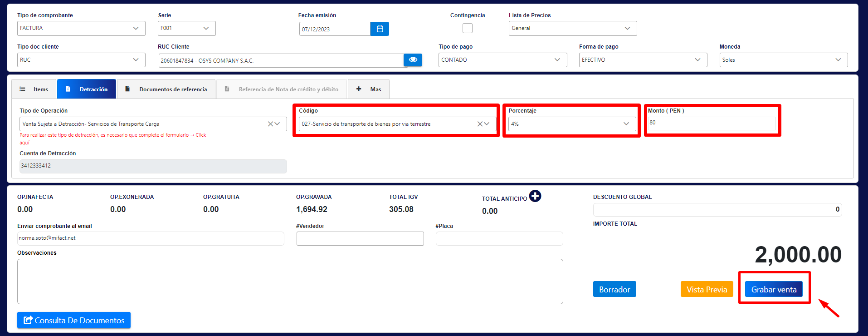This screenshot has height=336, width=868.
Task: Click into the Observaciones text area
Action: [290, 282]
